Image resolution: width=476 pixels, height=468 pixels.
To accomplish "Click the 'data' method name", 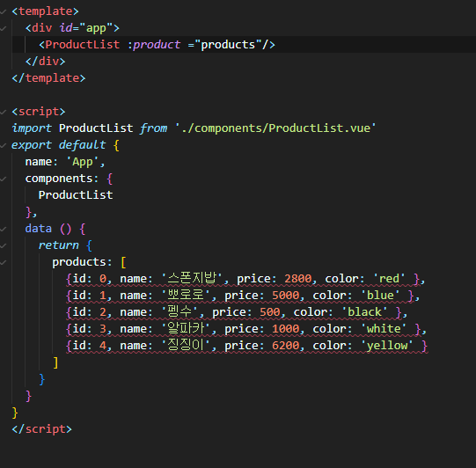I will (x=39, y=228).
